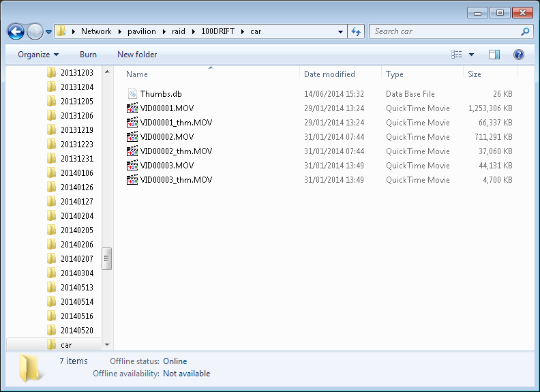The width and height of the screenshot is (540, 392).
Task: Open folder 20131231 in the tree
Action: pyautogui.click(x=77, y=158)
